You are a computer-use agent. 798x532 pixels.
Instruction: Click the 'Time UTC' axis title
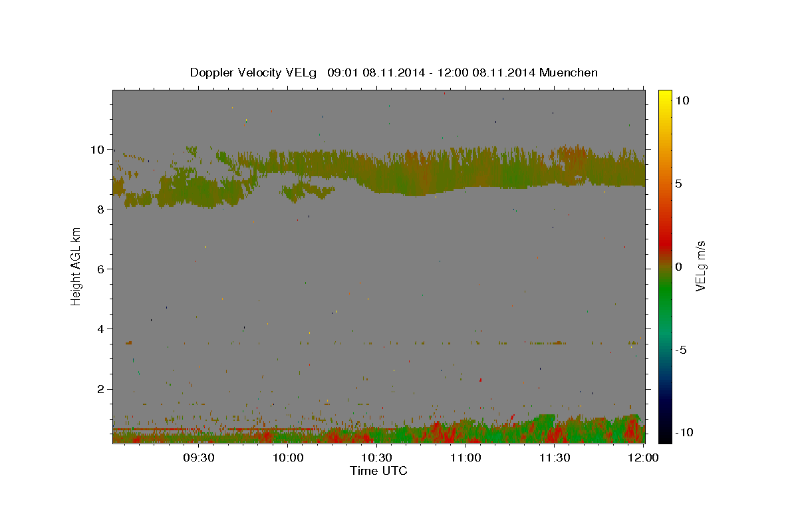(378, 471)
